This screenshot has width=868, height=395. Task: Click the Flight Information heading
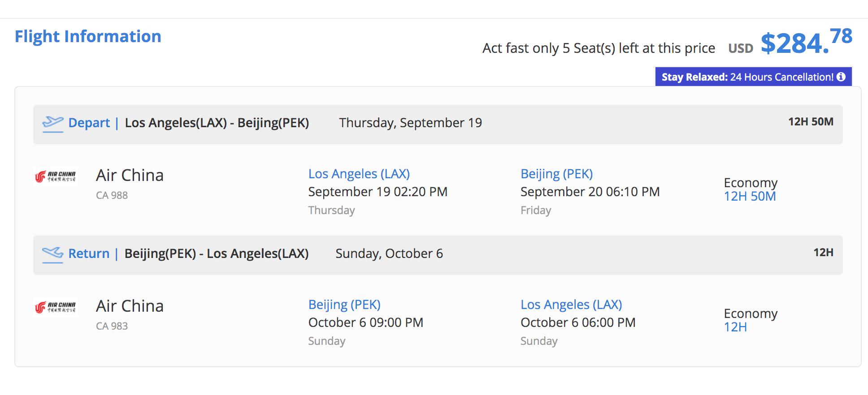click(x=88, y=36)
